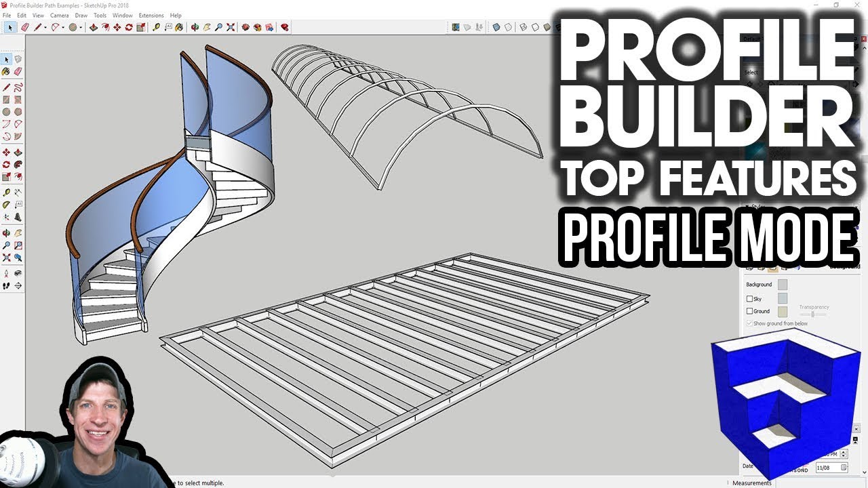Activate the Pan hand tool in top toolbar
Screen dimensions: 868x488
click(206, 27)
